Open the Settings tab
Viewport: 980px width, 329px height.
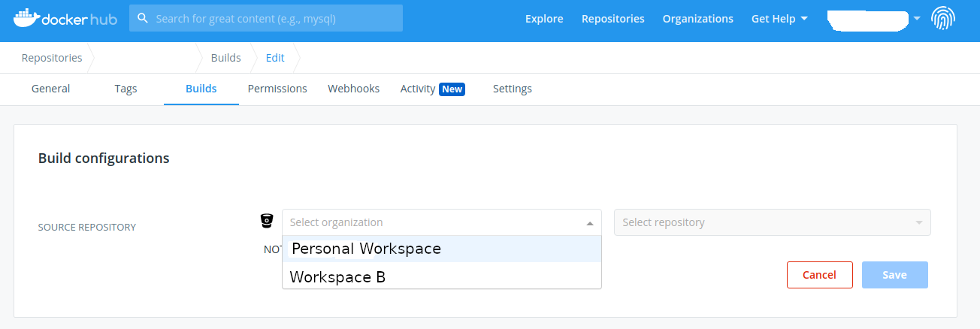point(513,89)
